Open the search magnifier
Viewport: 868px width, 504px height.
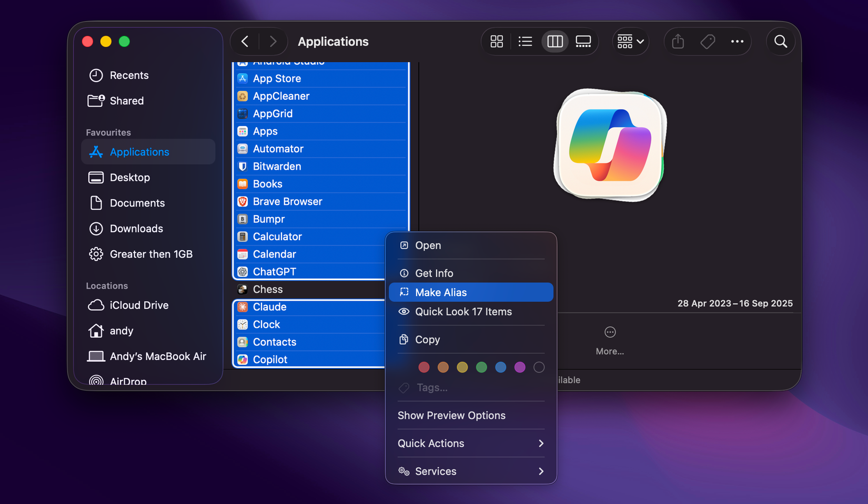781,42
